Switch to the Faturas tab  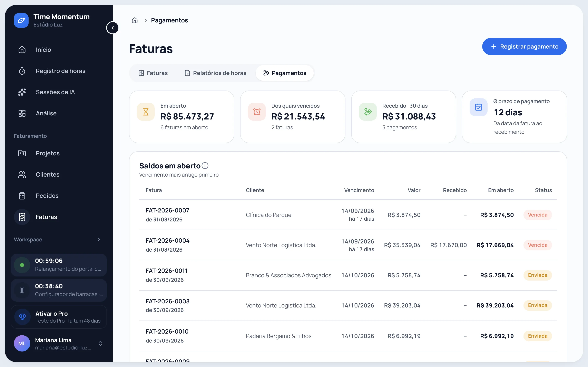[153, 73]
